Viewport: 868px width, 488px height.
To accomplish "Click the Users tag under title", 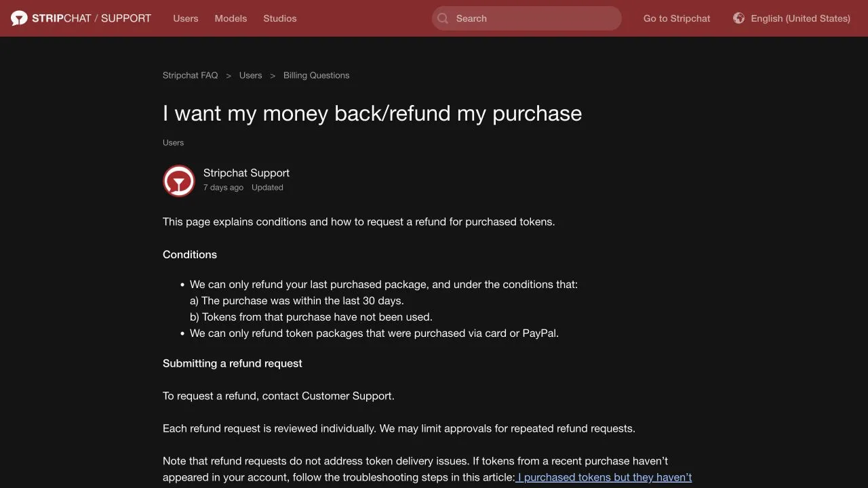I will tap(174, 142).
